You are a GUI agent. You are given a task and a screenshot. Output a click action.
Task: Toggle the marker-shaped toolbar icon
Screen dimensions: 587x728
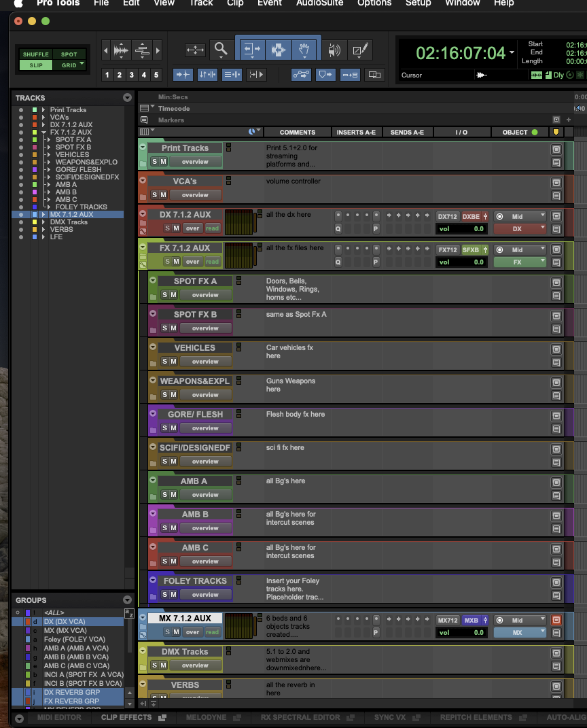(325, 74)
